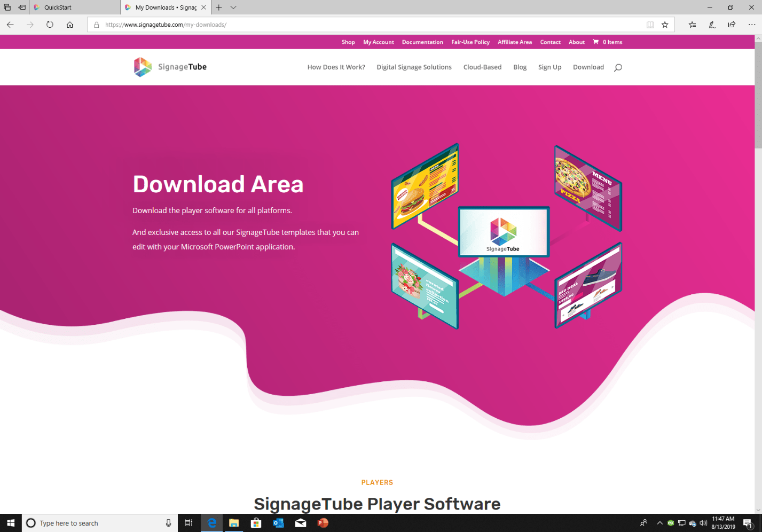Refresh the current page
762x532 pixels.
point(50,25)
